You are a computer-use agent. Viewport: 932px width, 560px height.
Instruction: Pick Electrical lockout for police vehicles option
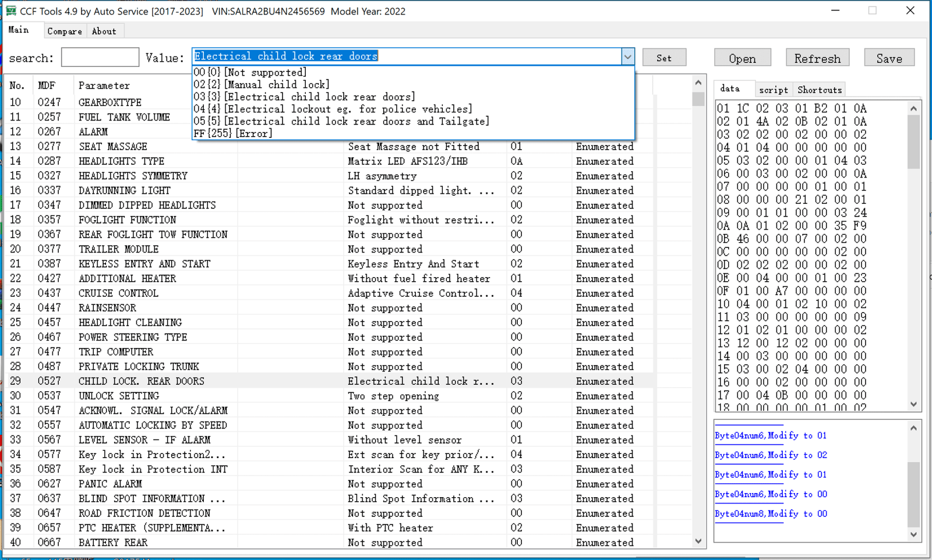coord(332,108)
